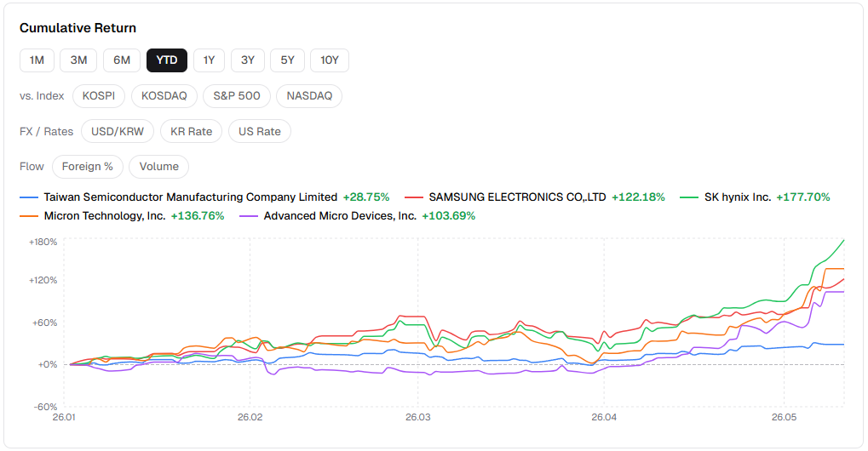The width and height of the screenshot is (868, 451).
Task: Show the US Rate overlay
Action: 260,132
